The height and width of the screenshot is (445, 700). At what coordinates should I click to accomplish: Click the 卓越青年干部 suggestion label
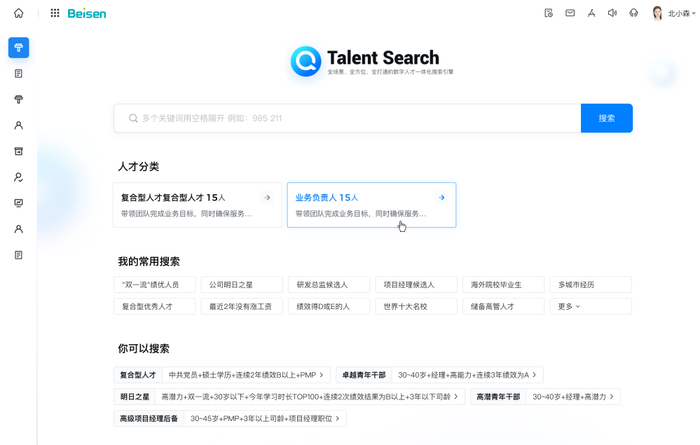364,375
